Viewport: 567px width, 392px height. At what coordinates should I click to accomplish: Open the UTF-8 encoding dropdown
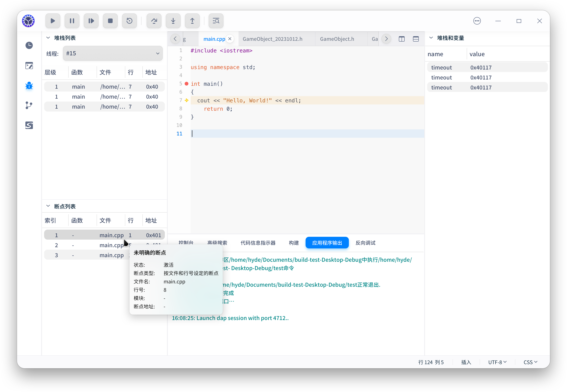coord(497,362)
